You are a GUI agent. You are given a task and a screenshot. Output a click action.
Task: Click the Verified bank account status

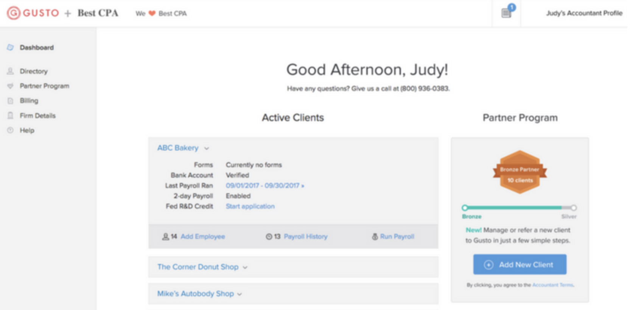[237, 175]
